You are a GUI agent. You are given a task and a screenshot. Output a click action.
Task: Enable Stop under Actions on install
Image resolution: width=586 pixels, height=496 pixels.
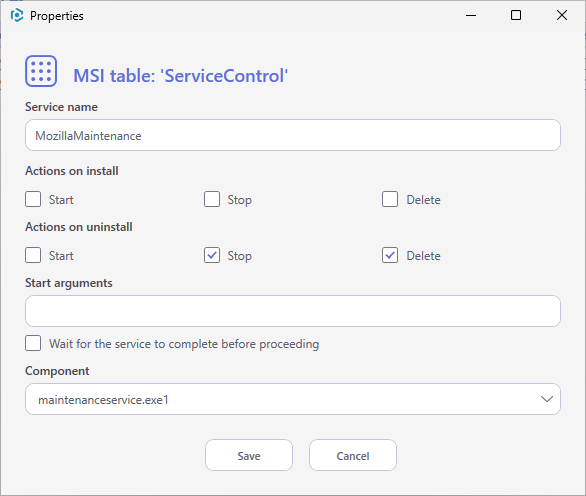(x=212, y=199)
